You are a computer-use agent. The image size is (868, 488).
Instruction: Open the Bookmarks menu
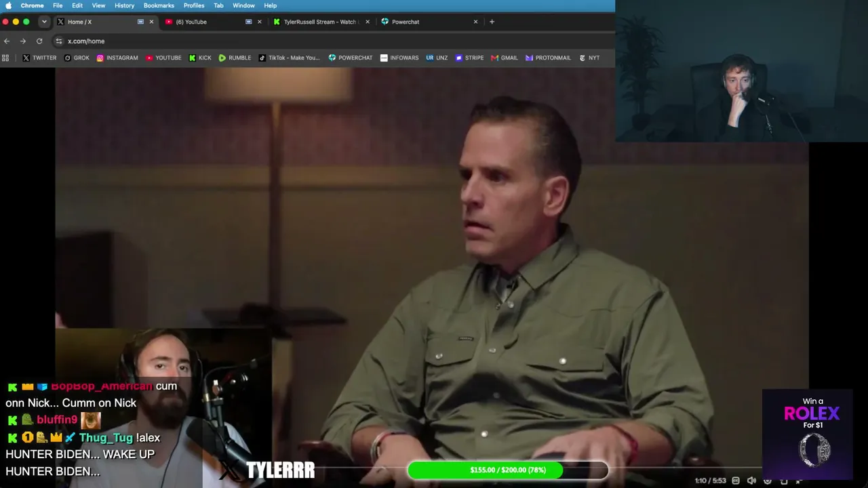click(159, 5)
